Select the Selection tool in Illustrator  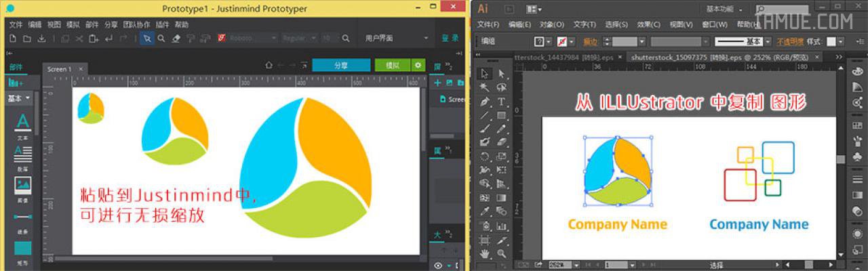point(484,73)
